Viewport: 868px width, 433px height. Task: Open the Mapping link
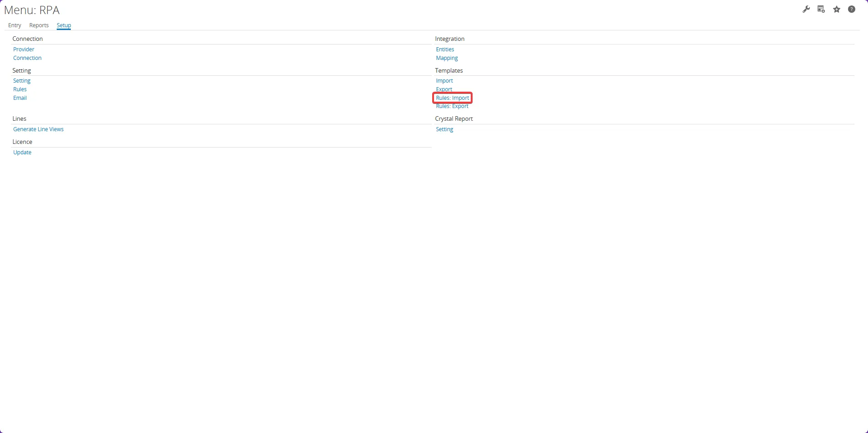pos(447,58)
